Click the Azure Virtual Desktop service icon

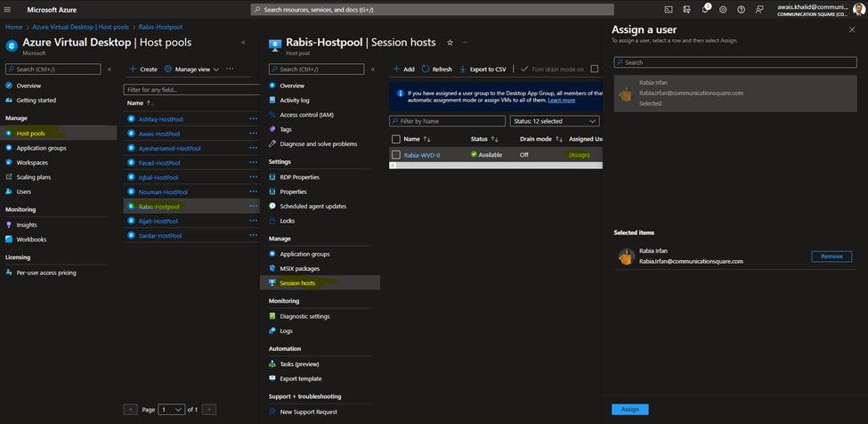12,45
